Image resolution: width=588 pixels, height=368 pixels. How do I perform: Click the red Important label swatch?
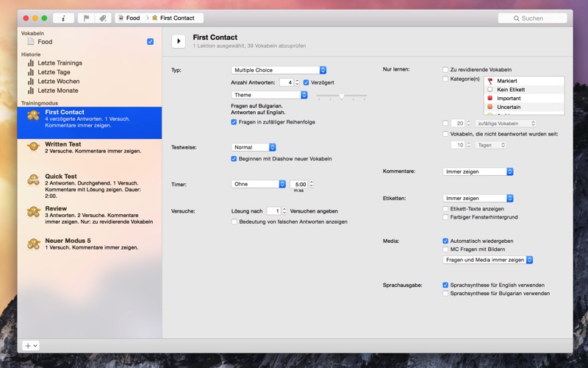click(490, 98)
